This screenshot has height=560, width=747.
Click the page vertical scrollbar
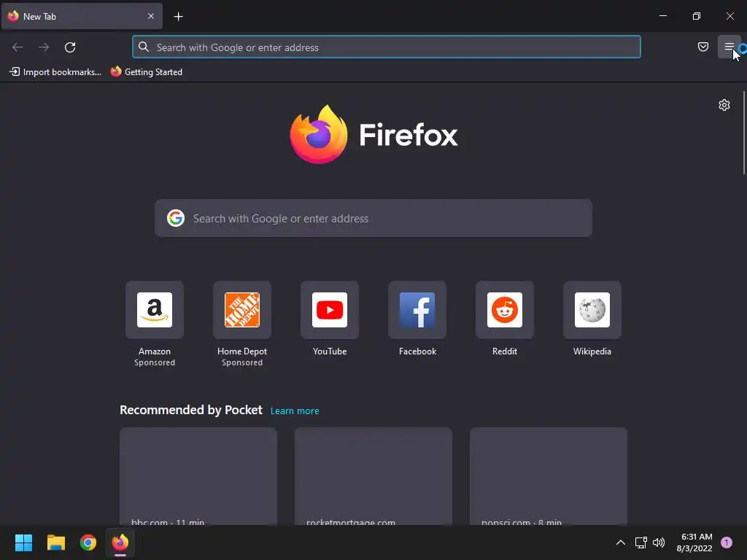pyautogui.click(x=743, y=133)
